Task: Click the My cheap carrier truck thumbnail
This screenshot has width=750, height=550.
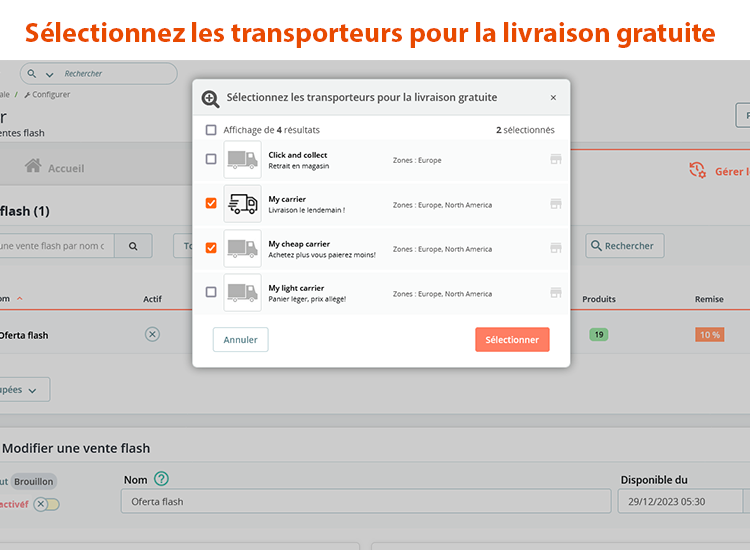Action: (243, 248)
